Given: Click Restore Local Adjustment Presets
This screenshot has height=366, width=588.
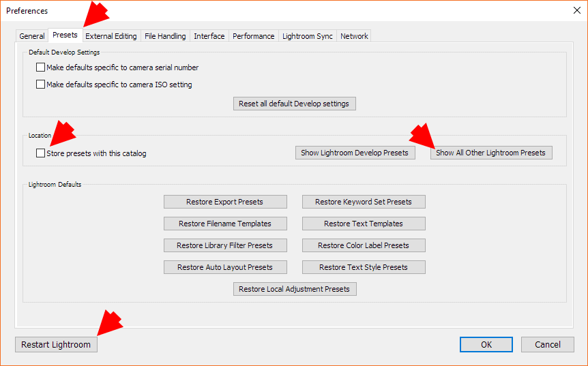Looking at the screenshot, I should coord(295,289).
